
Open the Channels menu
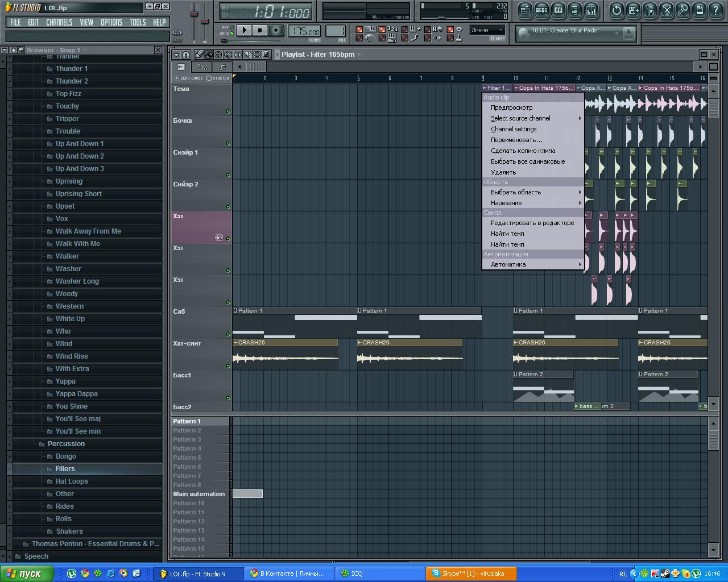(59, 22)
